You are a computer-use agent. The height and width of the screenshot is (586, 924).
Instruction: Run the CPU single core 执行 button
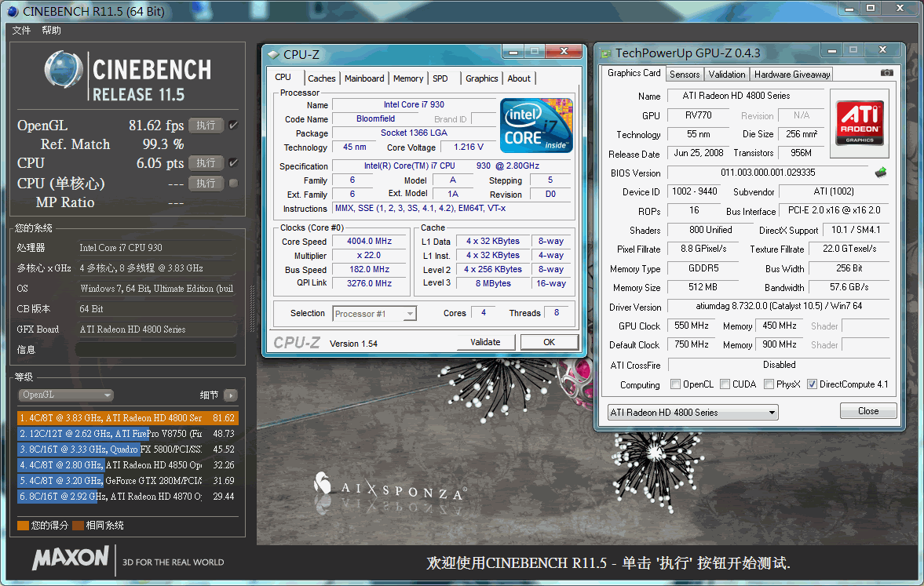point(206,184)
